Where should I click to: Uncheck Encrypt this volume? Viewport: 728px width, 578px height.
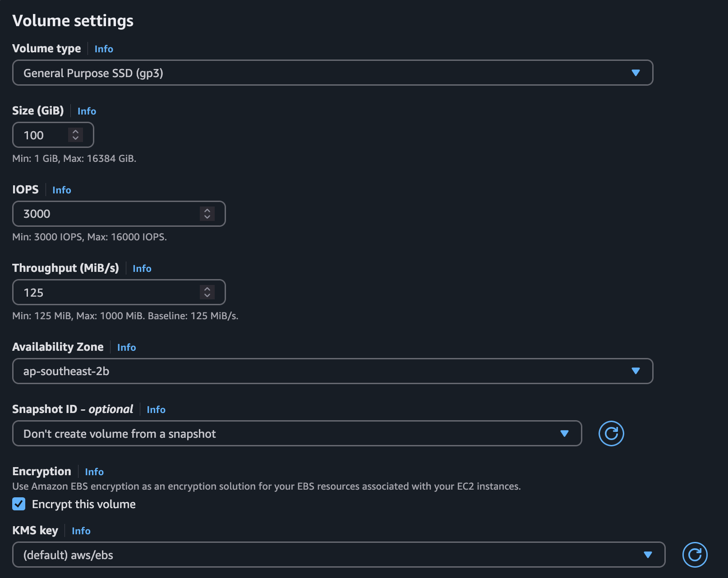(18, 504)
